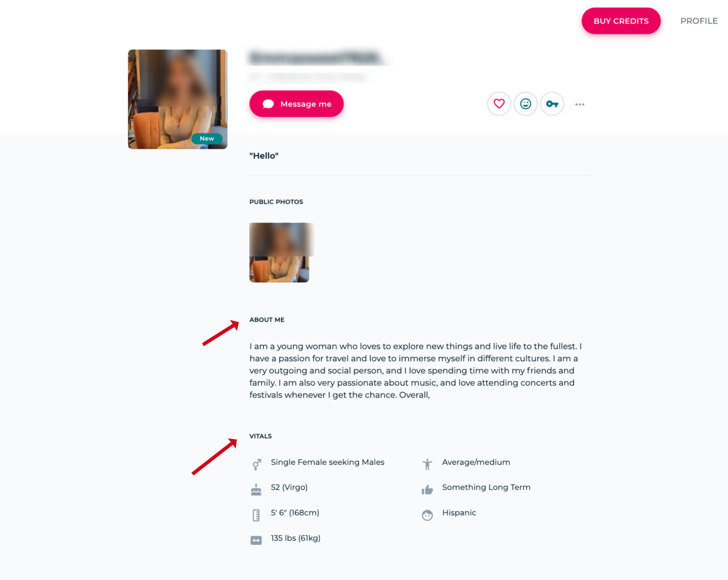
Task: Open the large profile photo
Action: (x=177, y=99)
